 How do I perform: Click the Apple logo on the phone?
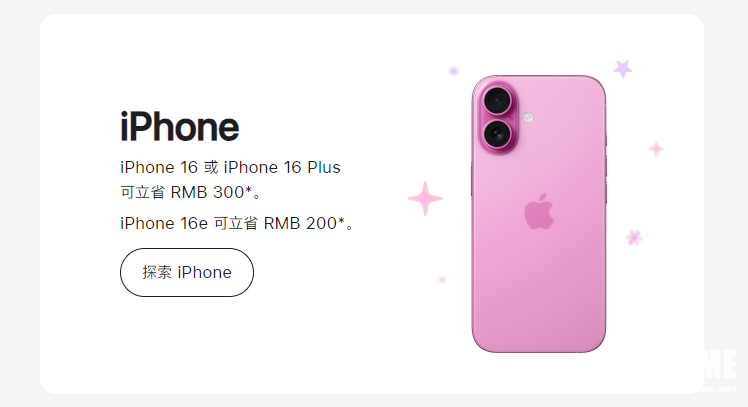539,211
